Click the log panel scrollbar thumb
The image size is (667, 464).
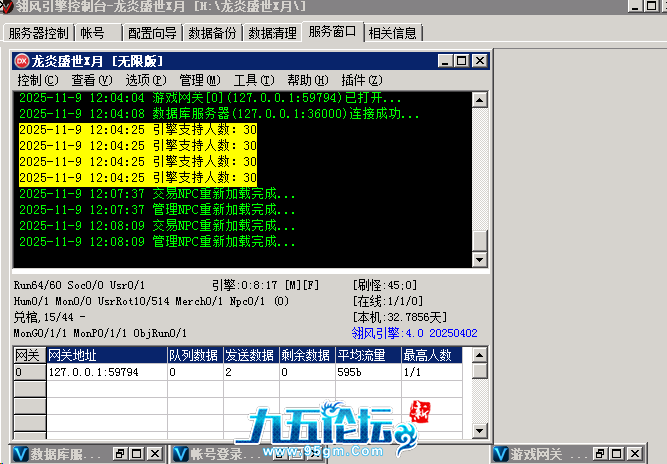pos(479,241)
